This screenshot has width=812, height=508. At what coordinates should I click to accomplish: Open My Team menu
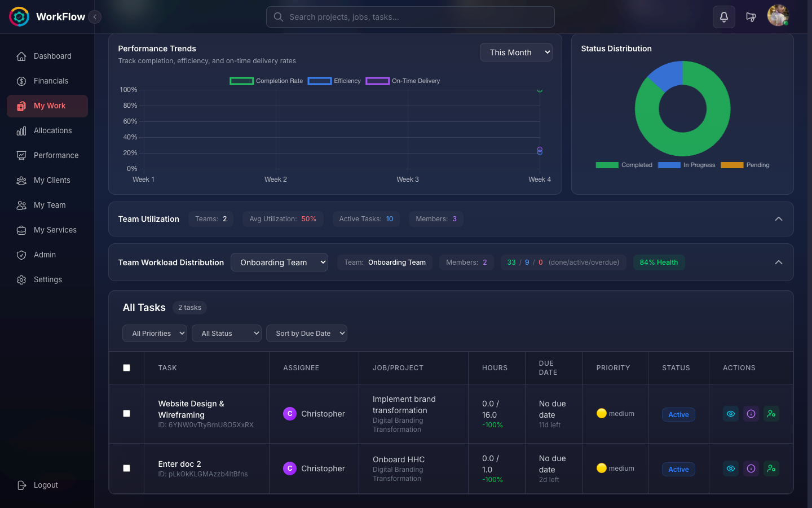pyautogui.click(x=47, y=205)
